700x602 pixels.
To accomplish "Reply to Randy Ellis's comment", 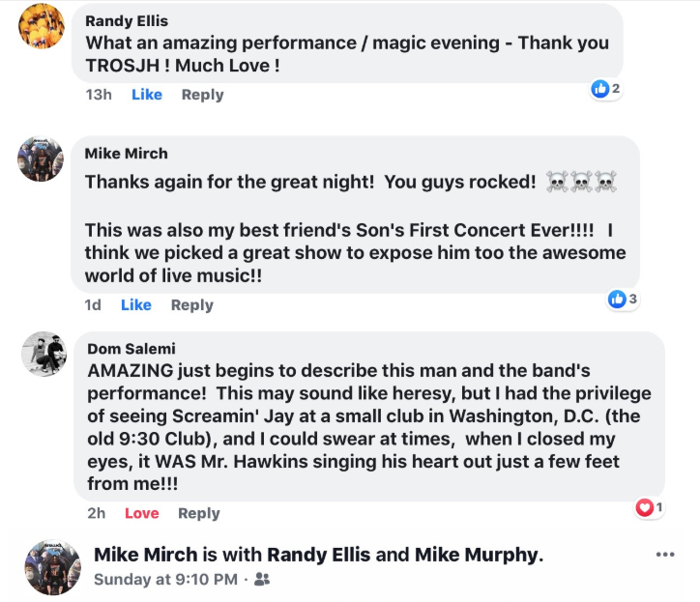I will [x=202, y=95].
